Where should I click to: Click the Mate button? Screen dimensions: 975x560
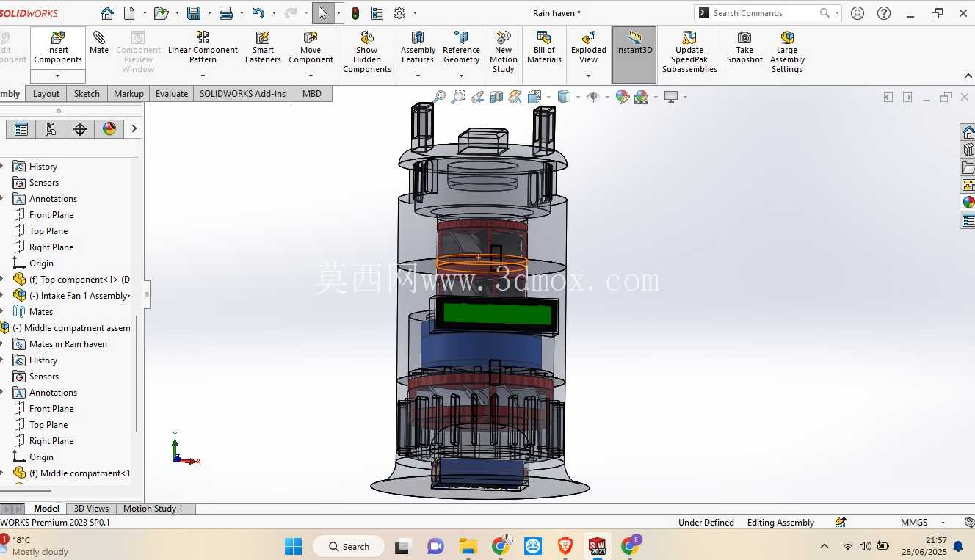click(99, 43)
